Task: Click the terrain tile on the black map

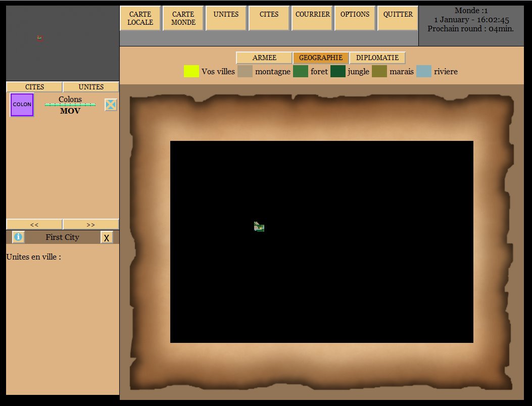Action: (259, 227)
